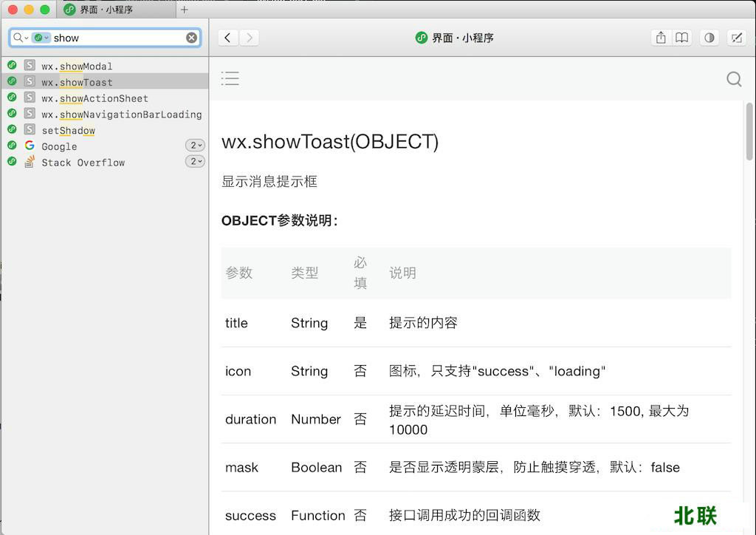Select wx.showModal in the results list

pyautogui.click(x=77, y=67)
